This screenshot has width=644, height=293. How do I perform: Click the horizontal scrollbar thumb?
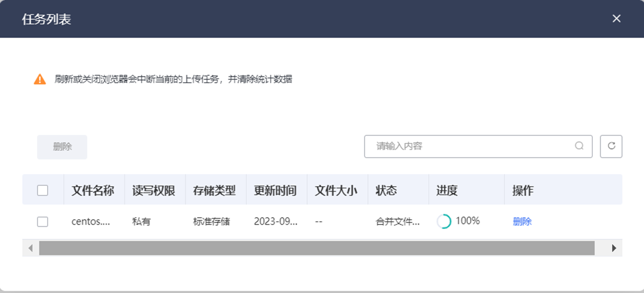point(317,248)
